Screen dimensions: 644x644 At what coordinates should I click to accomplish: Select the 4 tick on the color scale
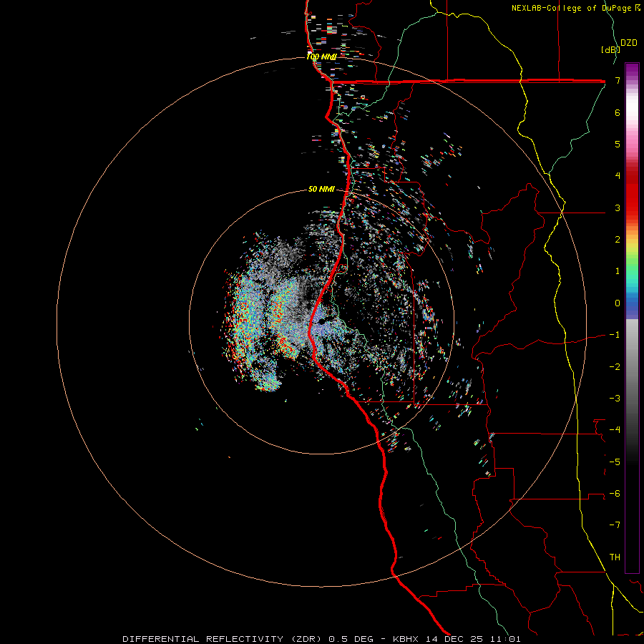[618, 176]
